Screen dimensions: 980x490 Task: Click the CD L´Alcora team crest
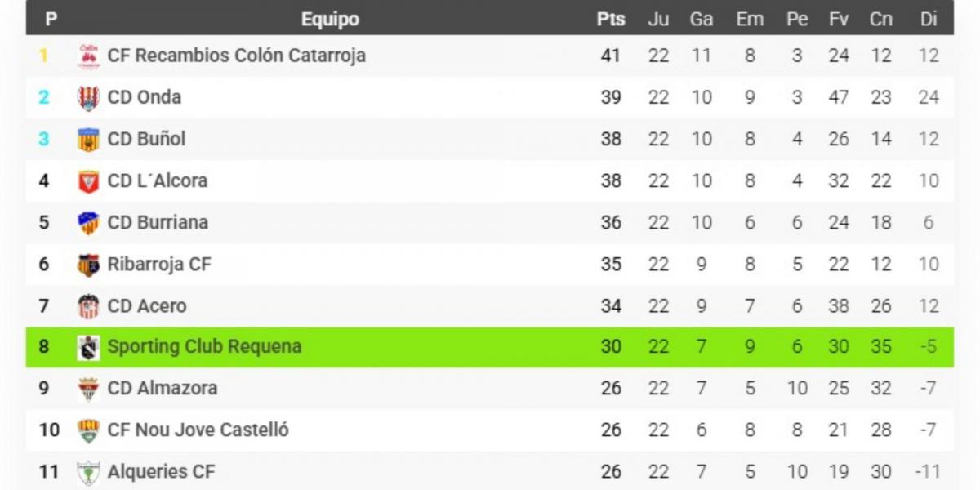(88, 181)
